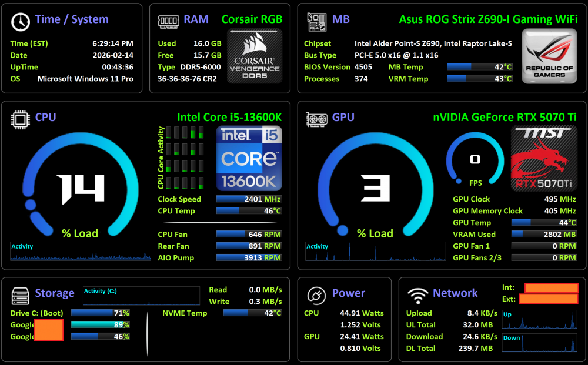This screenshot has width=588, height=365.
Task: Open the Corsair Vengeance DDR5 logo
Action: click(255, 56)
